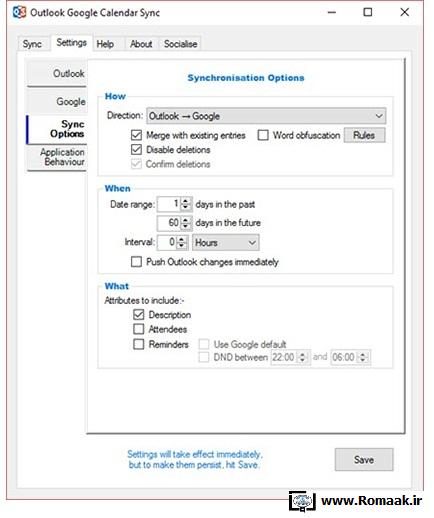Toggle Disable deletions checkbox
434x518 pixels.
[136, 150]
